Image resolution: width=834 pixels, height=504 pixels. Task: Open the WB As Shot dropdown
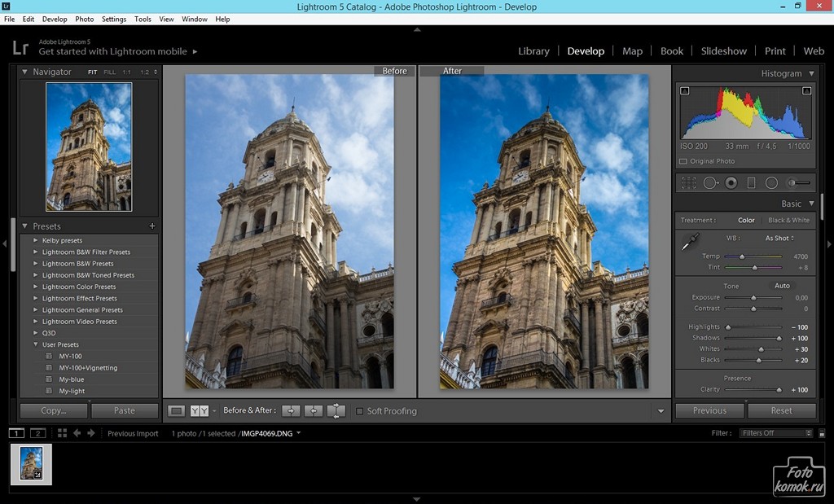coord(779,239)
